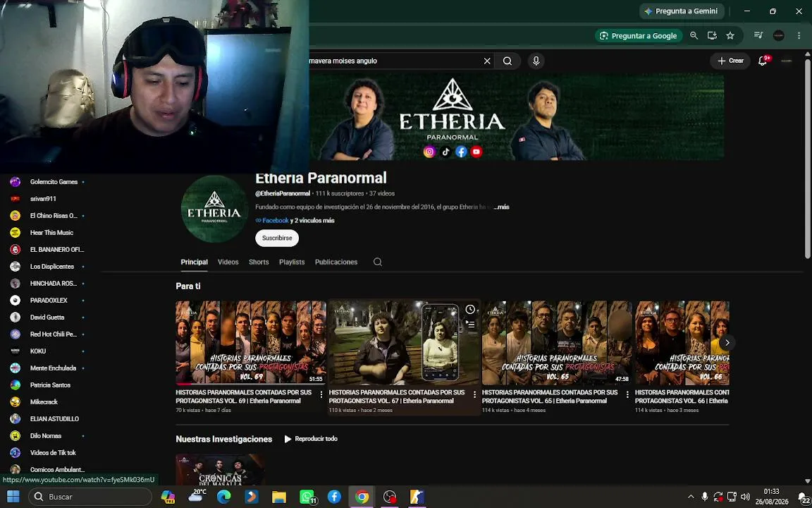Viewport: 812px width, 508px height.
Task: Show next videos with the carousel arrow
Action: pyautogui.click(x=727, y=343)
